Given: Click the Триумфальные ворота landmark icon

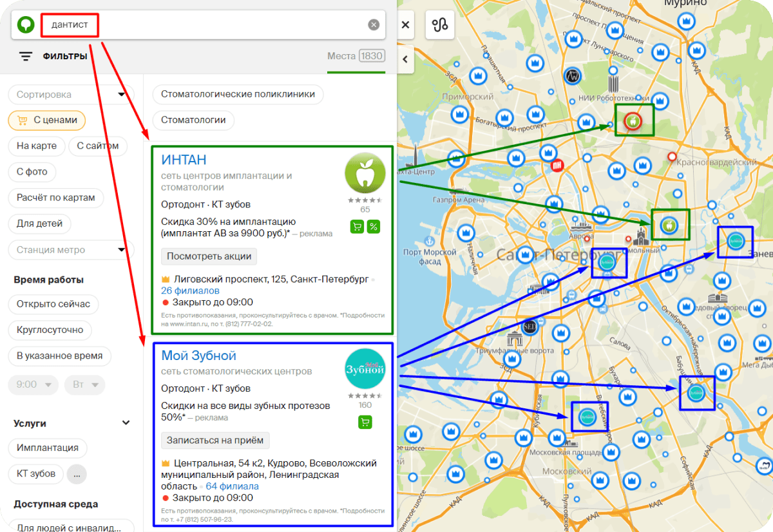Looking at the screenshot, I should (x=516, y=339).
